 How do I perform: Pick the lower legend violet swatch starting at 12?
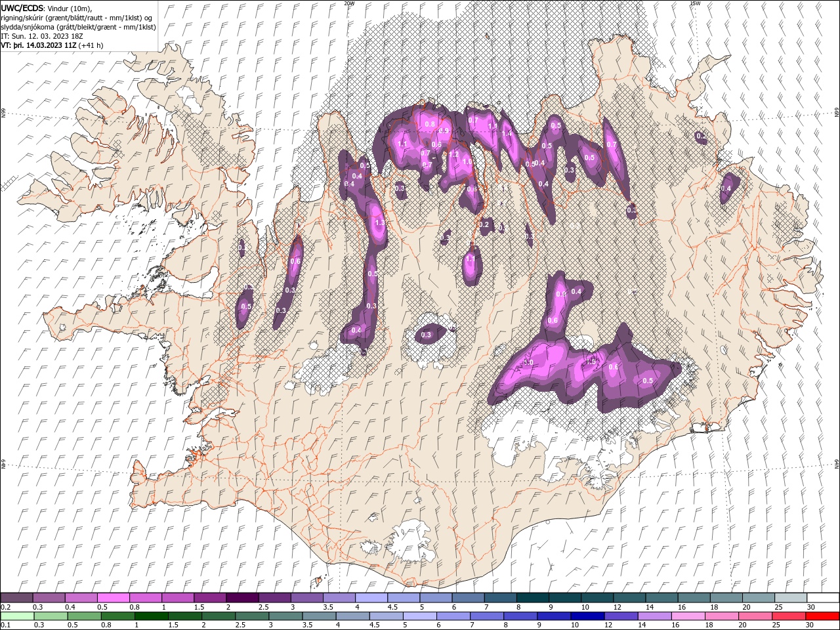pos(620,616)
